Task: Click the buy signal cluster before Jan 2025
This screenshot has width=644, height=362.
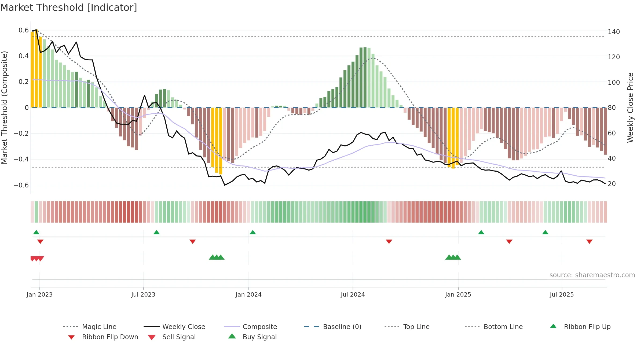Action: tap(453, 257)
